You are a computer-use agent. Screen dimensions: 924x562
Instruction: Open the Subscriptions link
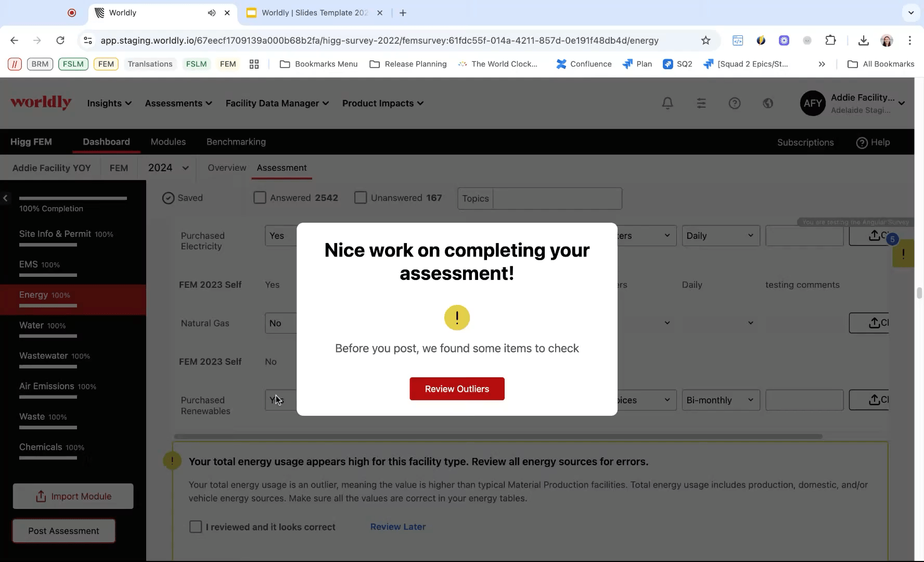click(805, 142)
